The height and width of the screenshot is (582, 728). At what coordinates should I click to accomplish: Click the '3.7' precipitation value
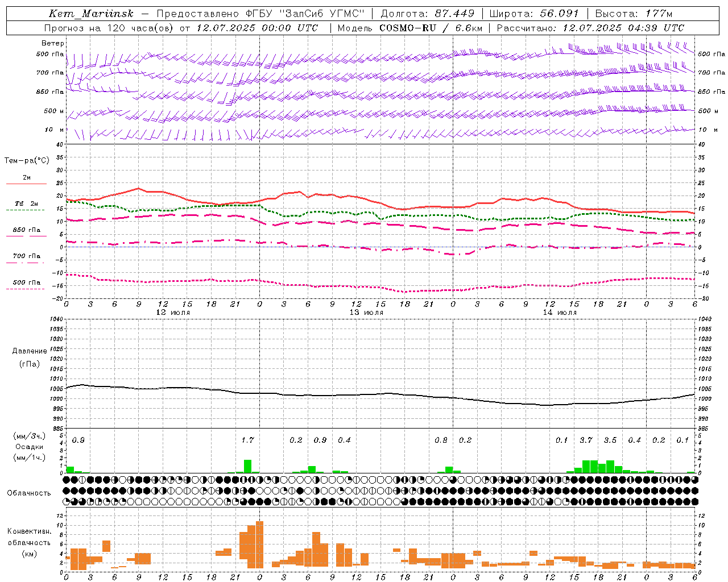pos(586,440)
